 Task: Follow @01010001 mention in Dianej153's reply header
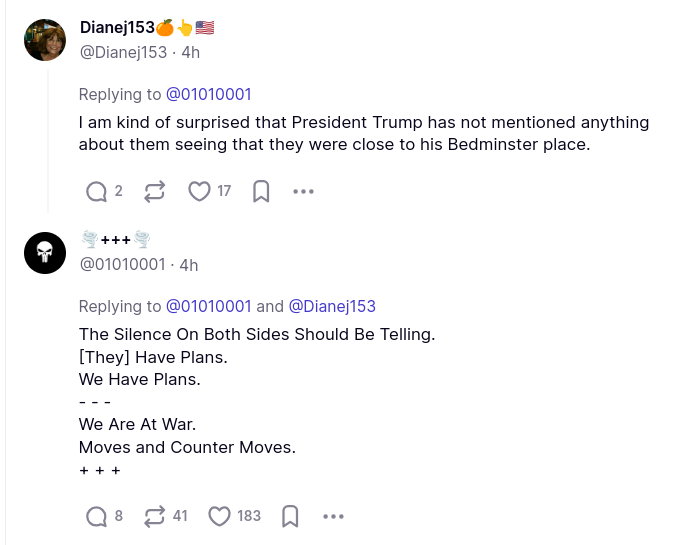click(208, 94)
